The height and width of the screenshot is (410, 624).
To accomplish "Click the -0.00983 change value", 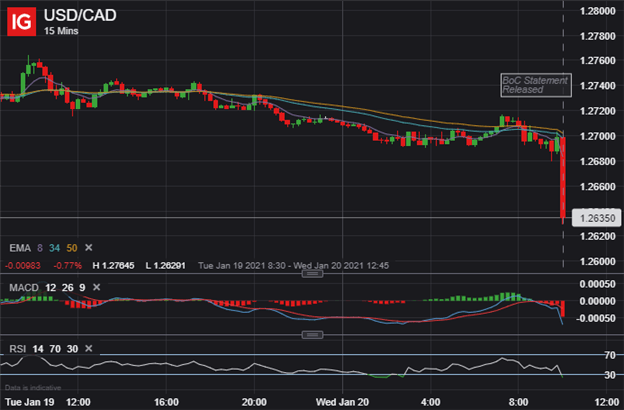I will tap(23, 266).
